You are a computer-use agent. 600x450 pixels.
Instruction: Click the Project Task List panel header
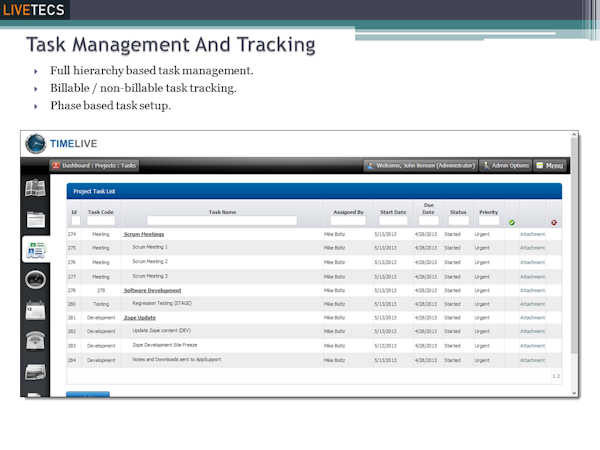click(314, 191)
